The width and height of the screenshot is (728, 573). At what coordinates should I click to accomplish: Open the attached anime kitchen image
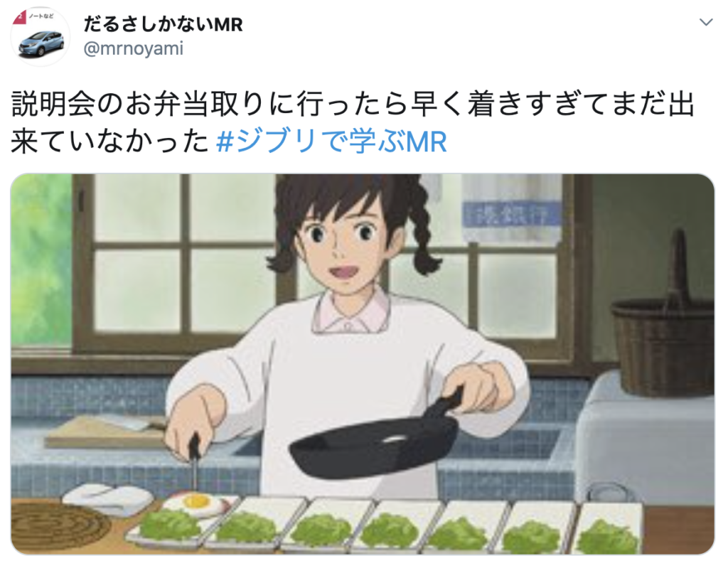[x=363, y=363]
